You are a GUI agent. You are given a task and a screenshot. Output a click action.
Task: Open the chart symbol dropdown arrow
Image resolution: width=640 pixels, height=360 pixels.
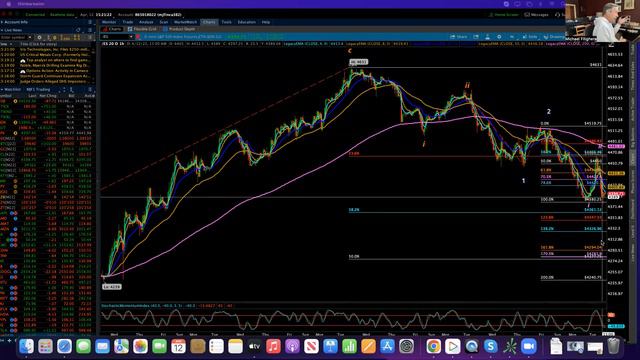point(131,37)
